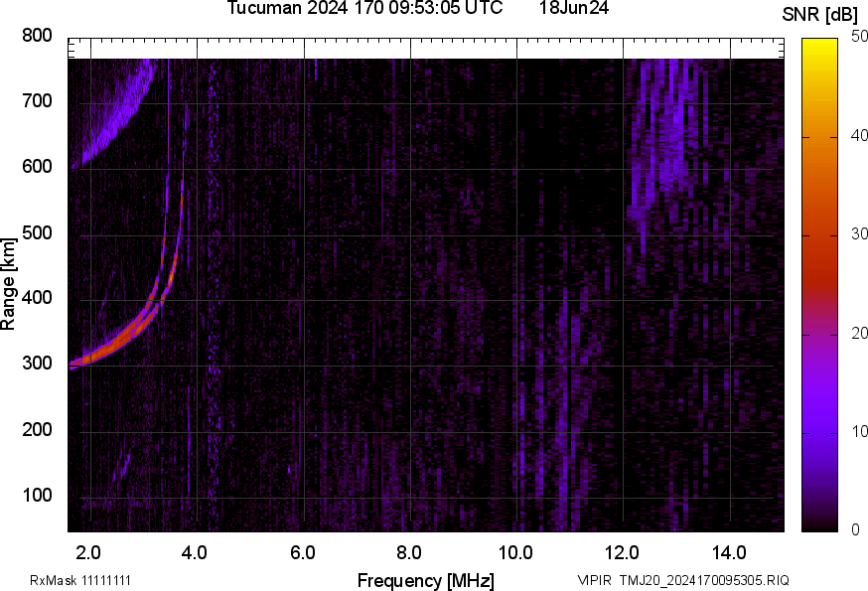Click the 8.0 tick on the frequency axis
Screen dimensions: 868x591
409,551
